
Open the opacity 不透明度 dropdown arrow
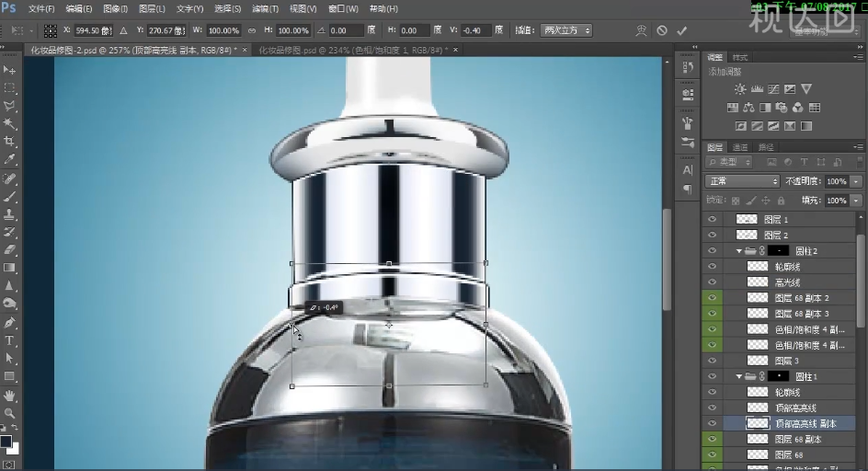[856, 181]
